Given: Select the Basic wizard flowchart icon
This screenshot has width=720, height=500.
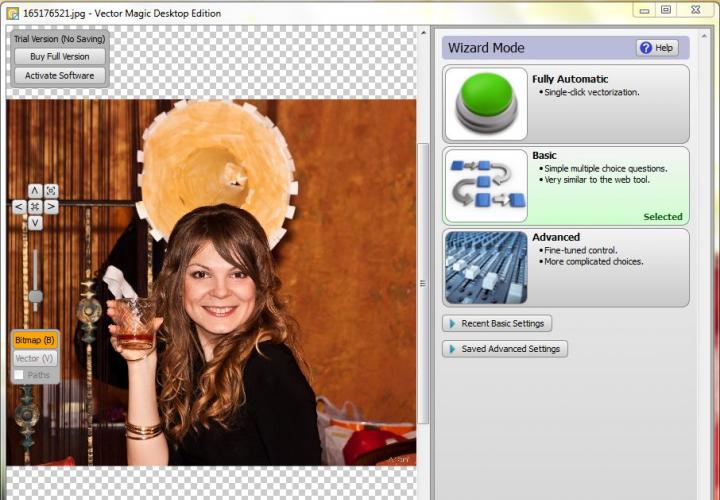Looking at the screenshot, I should click(486, 185).
